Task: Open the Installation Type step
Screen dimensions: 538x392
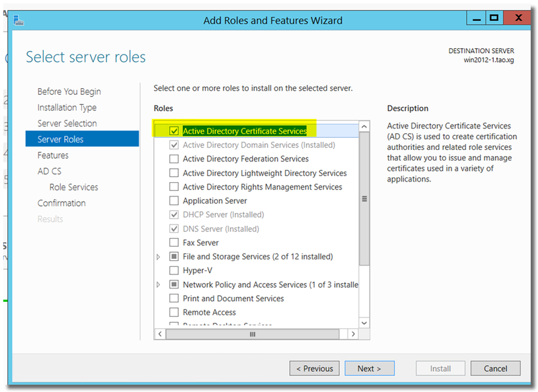Action: tap(67, 108)
